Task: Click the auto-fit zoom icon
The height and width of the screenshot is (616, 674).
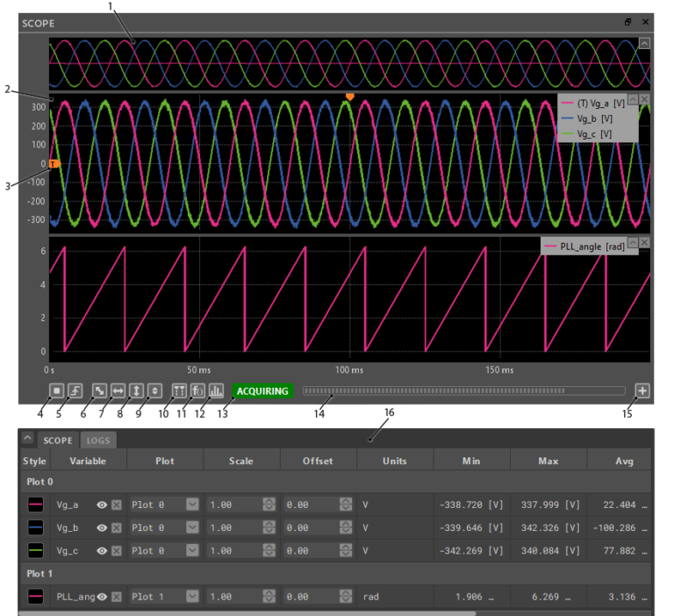Action: pyautogui.click(x=100, y=390)
